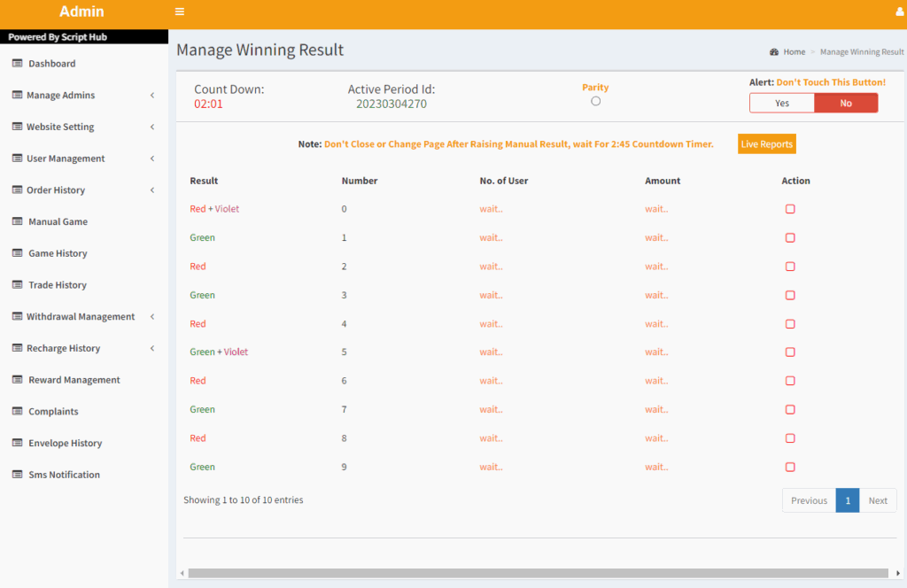Click the Live Reports button
The height and width of the screenshot is (588, 907).
[x=766, y=144]
